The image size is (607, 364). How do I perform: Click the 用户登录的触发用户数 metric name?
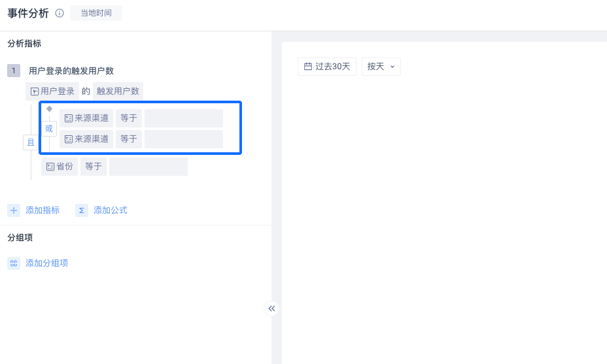point(71,71)
